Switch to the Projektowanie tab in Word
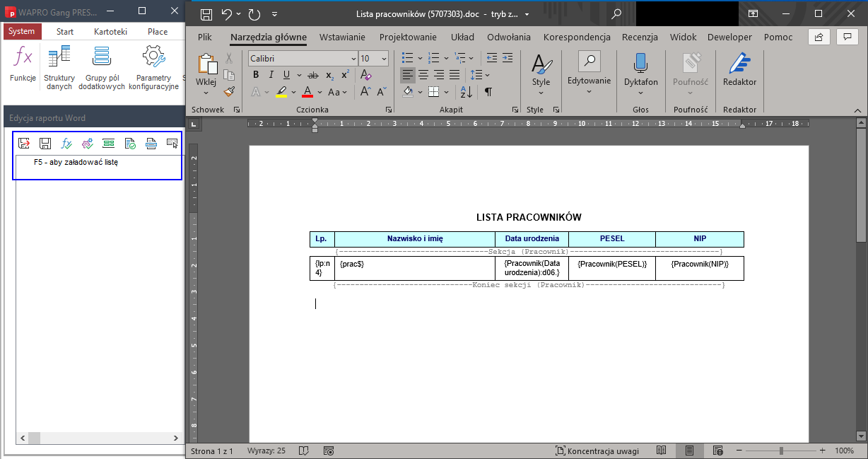868x459 pixels. click(x=408, y=37)
